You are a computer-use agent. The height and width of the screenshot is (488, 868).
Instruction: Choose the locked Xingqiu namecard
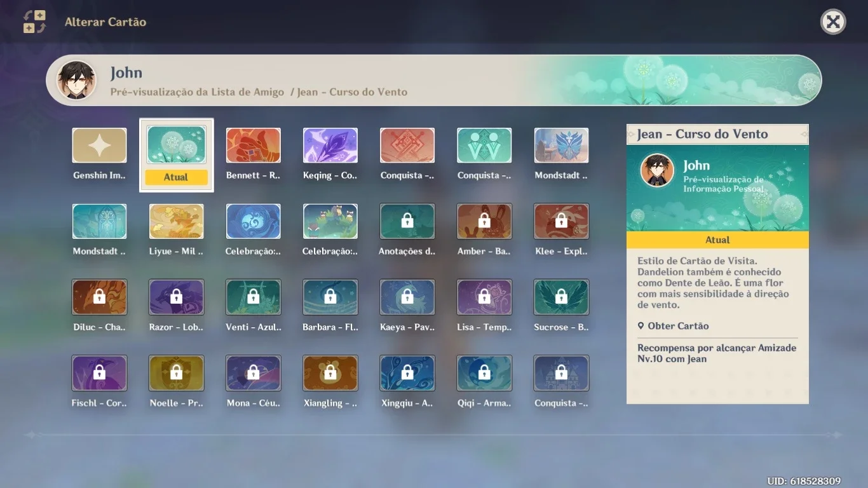click(407, 372)
